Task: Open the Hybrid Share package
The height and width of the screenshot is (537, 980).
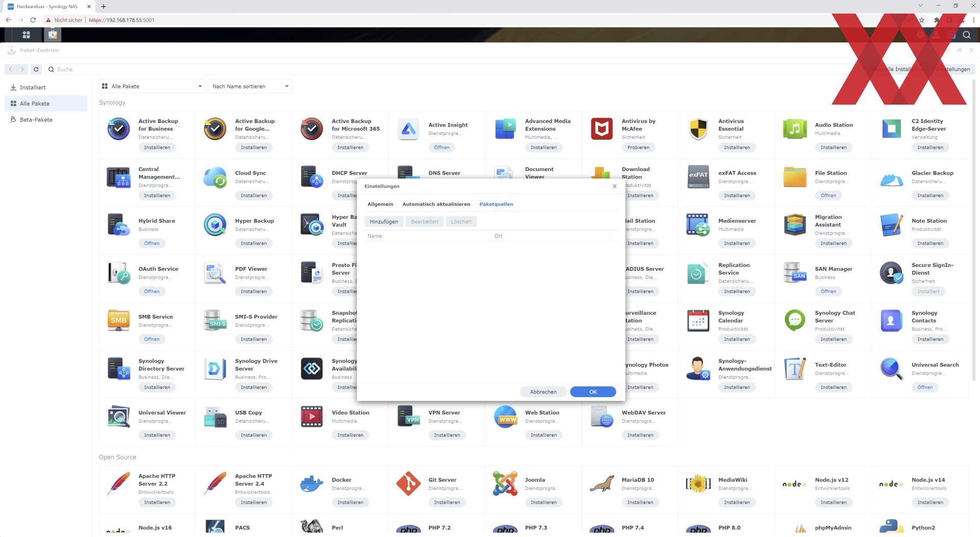Action: tap(152, 243)
